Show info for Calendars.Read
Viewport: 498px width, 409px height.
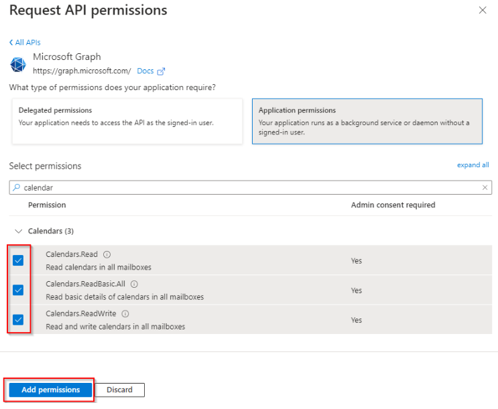coord(107,255)
